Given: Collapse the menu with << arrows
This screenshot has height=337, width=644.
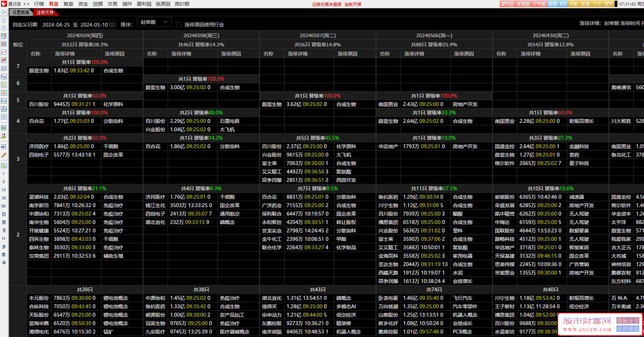Looking at the screenshot, I should coord(27,4).
